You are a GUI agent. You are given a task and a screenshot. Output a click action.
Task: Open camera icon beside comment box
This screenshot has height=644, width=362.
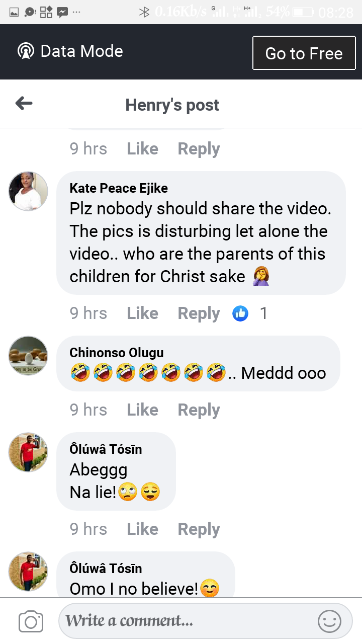tap(31, 622)
